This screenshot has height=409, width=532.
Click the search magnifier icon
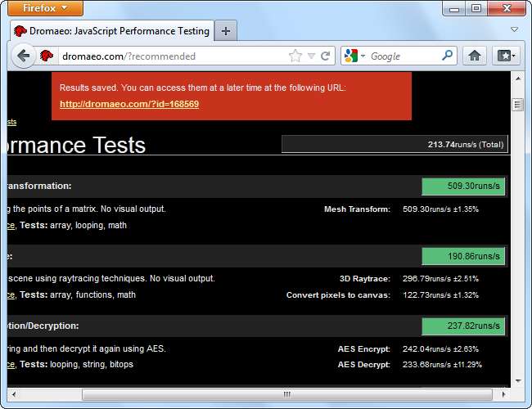tap(447, 56)
